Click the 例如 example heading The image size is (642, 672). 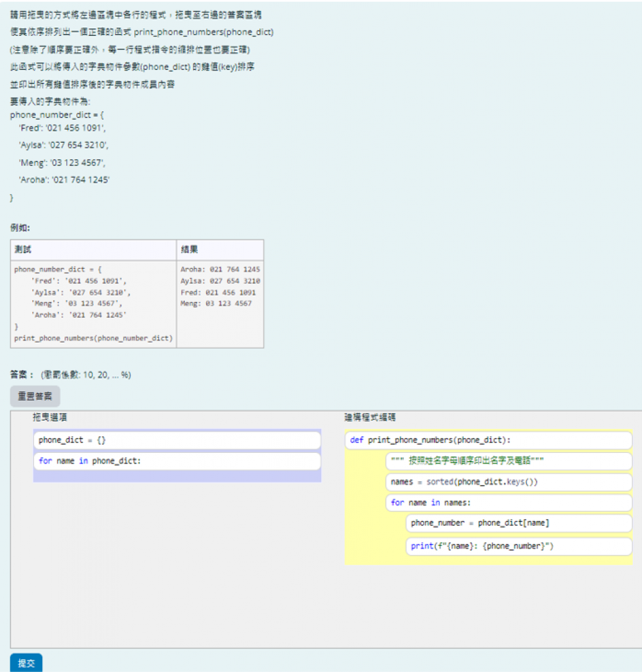(x=20, y=227)
